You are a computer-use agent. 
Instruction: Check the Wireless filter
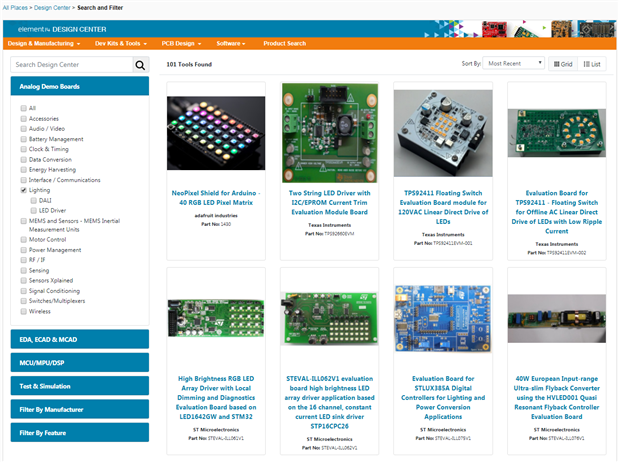pos(24,312)
